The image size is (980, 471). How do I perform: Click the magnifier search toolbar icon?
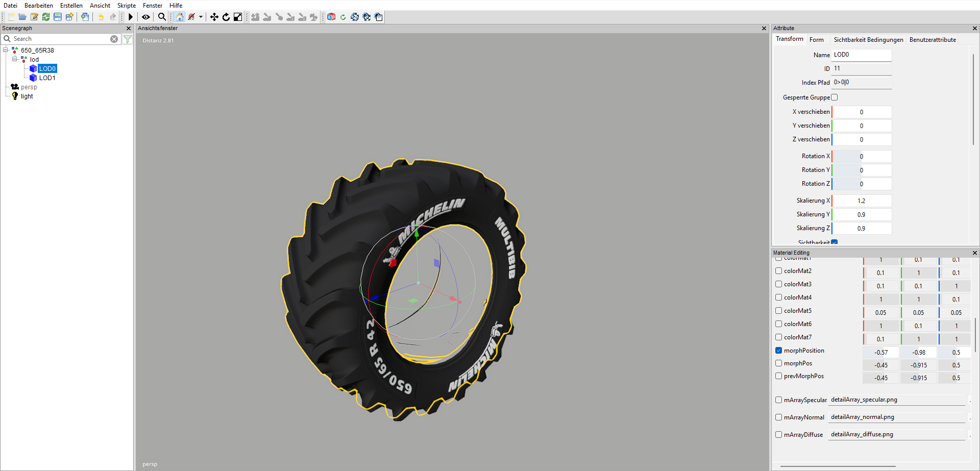162,17
